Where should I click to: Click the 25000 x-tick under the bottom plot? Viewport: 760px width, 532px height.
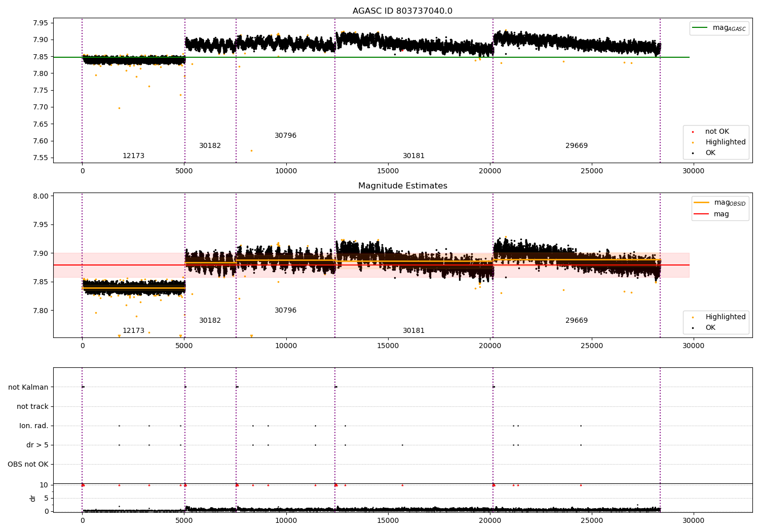[x=591, y=520]
